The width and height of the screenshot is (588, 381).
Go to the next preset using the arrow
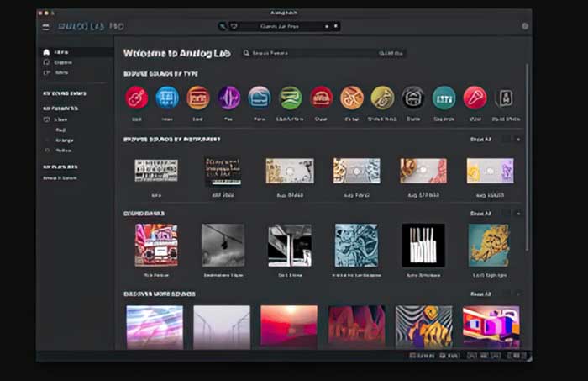click(x=336, y=26)
